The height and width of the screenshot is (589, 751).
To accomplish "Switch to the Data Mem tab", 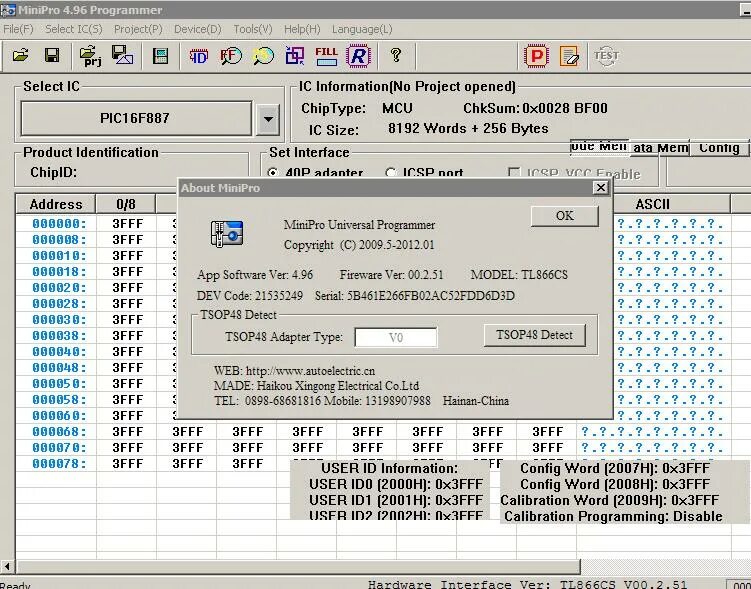I will (660, 148).
